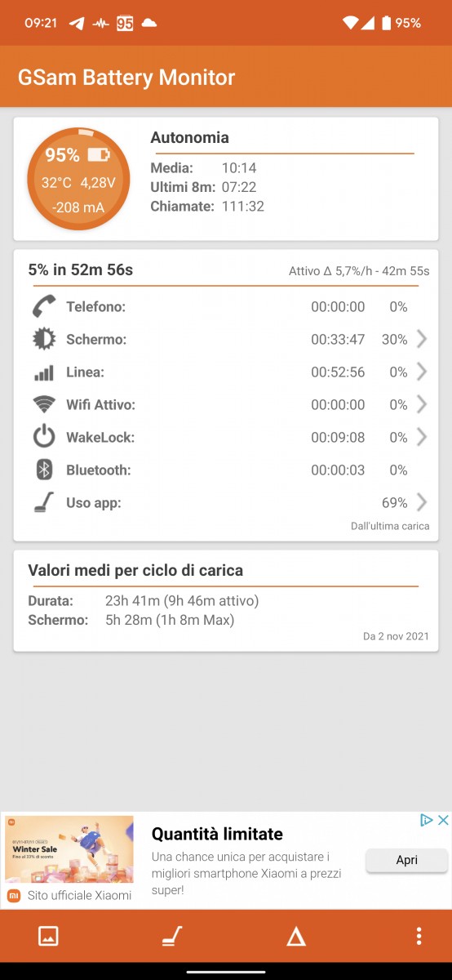The height and width of the screenshot is (980, 452).
Task: Tap the circular battery 95% gauge
Action: [x=78, y=179]
